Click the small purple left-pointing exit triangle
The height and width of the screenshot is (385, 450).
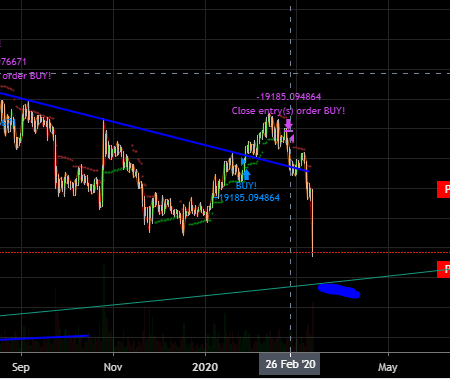coord(292,138)
